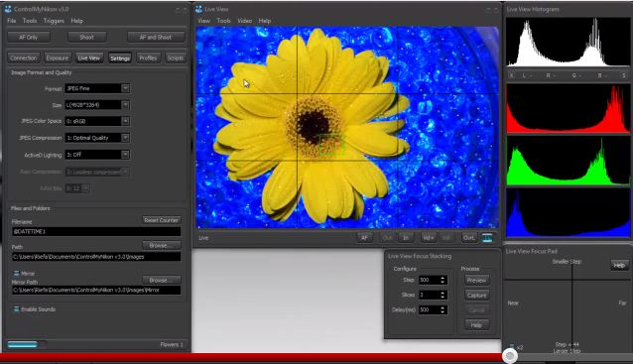The width and height of the screenshot is (633, 364).
Task: Click the Far label in Focus Pad
Action: 622,303
